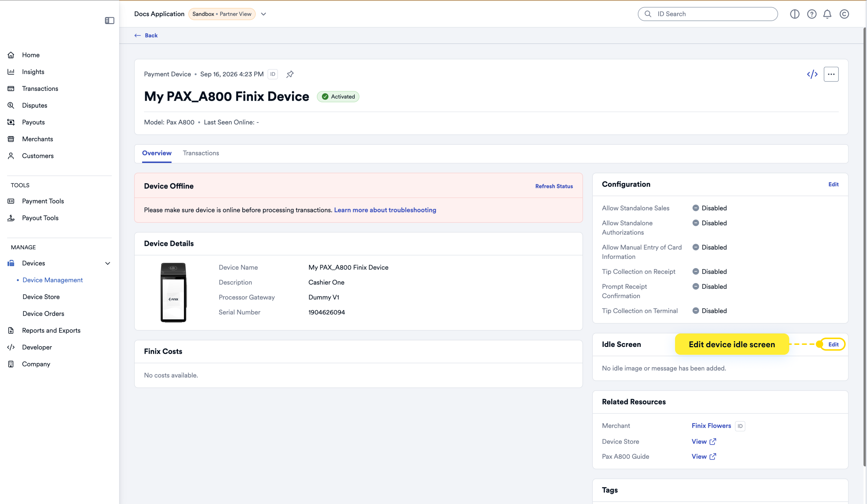Open the Finix Flowers merchant link
Image resolution: width=867 pixels, height=504 pixels.
(x=711, y=426)
